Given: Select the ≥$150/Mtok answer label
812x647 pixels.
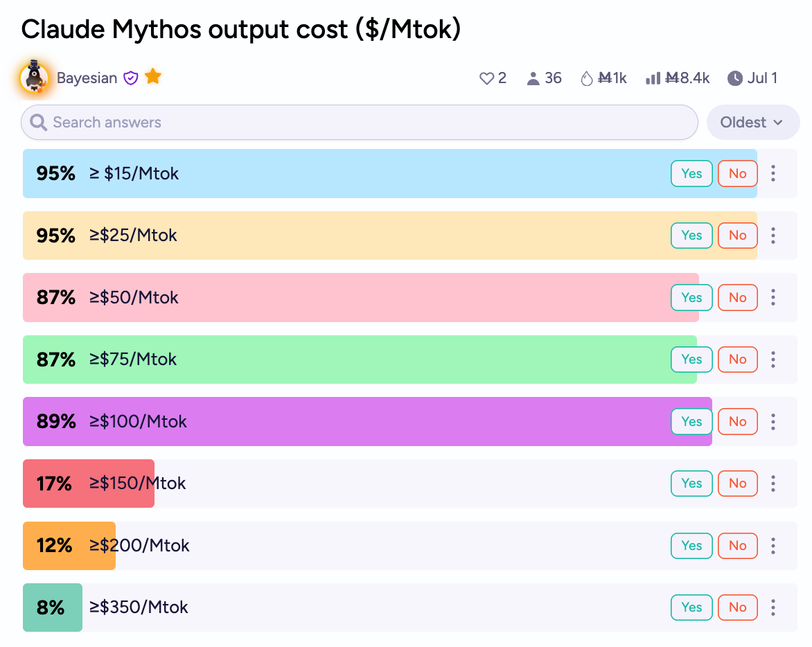Looking at the screenshot, I should (137, 484).
